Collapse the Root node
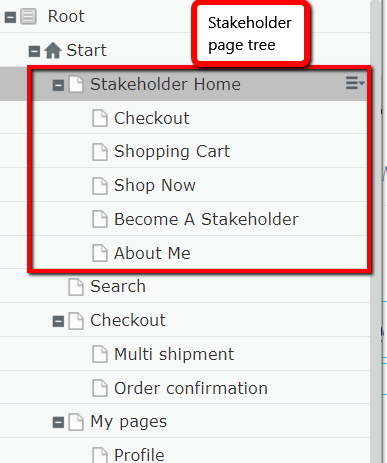The image size is (387, 463). 10,17
